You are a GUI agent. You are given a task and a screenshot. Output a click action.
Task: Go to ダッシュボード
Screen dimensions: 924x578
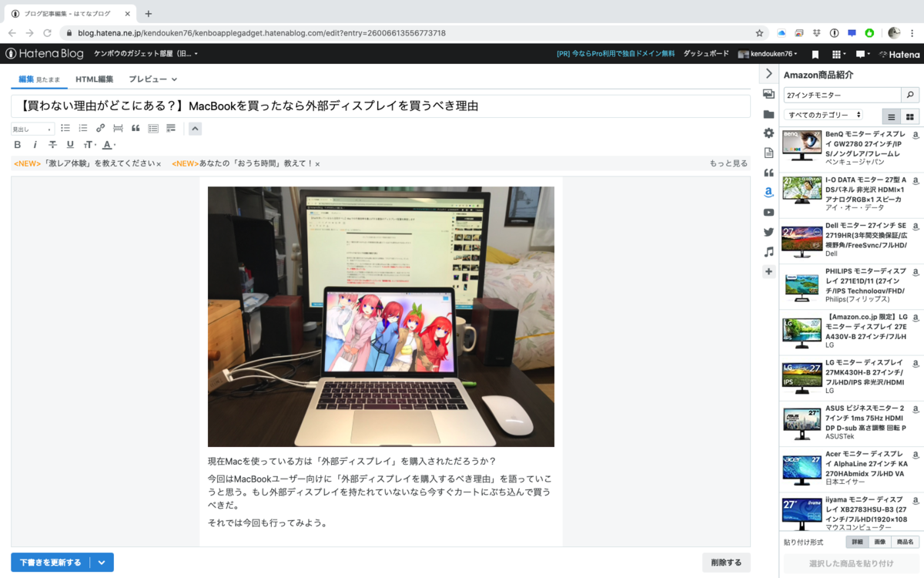pos(706,54)
